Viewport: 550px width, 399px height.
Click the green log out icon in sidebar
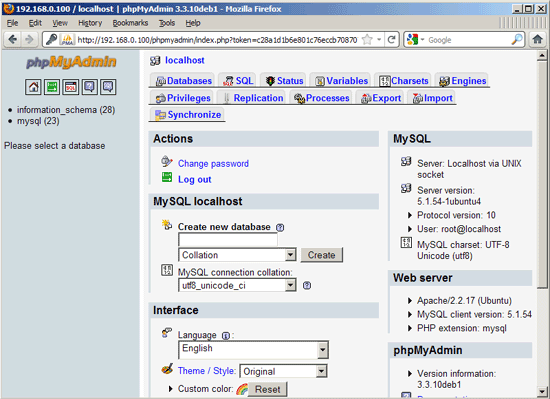coord(52,87)
